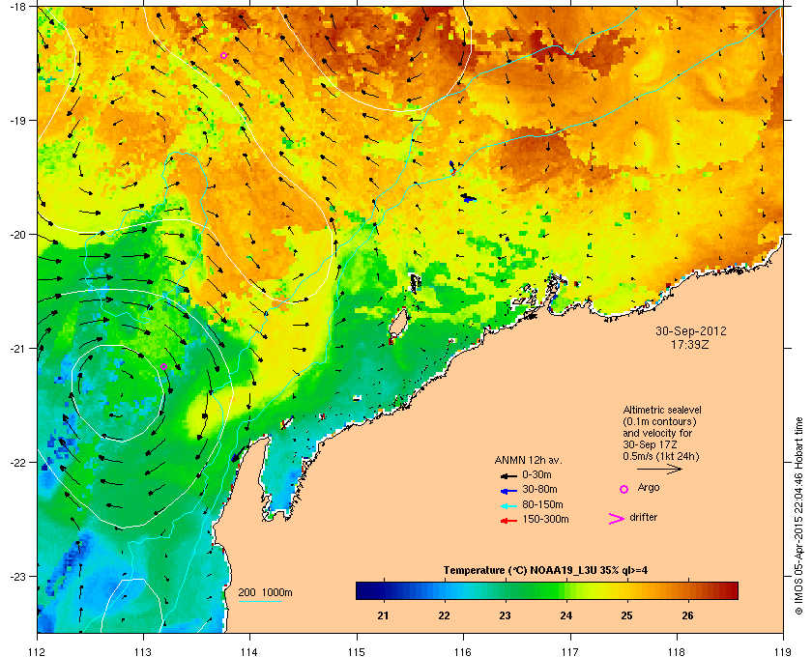Click the longitude axis label '116'
The width and height of the screenshot is (812, 657).
click(x=463, y=651)
